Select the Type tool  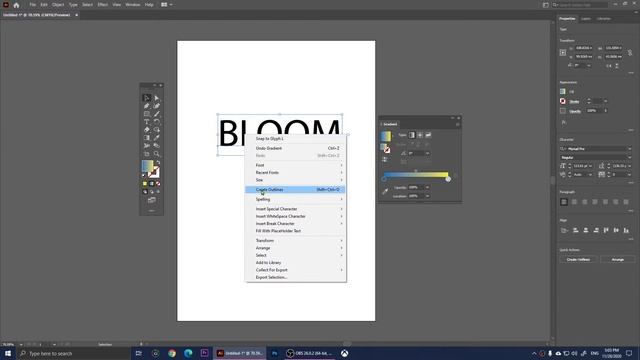pos(147,122)
